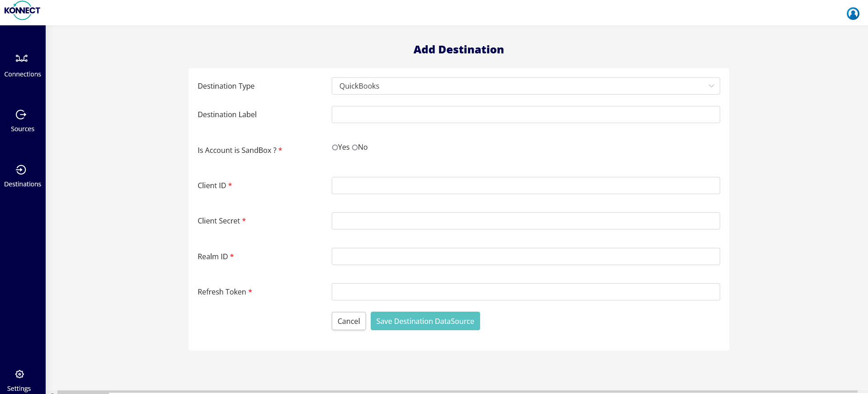Screen dimensions: 868x394
Task: Click the Konnect logo
Action: pos(22,10)
